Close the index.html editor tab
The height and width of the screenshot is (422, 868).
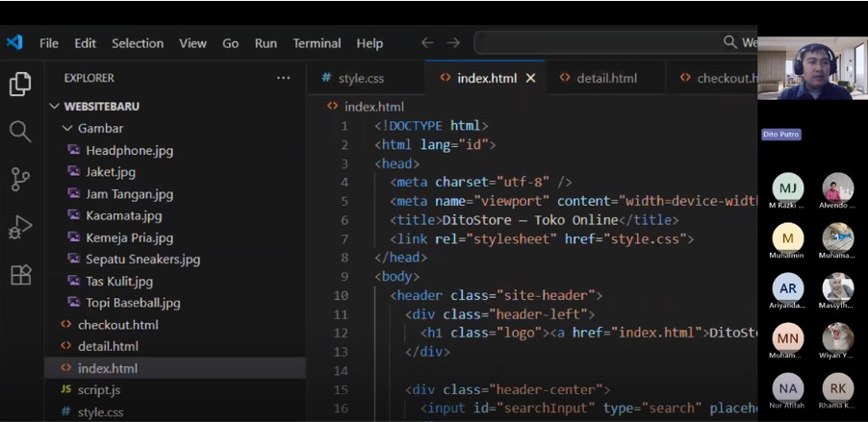pos(530,78)
